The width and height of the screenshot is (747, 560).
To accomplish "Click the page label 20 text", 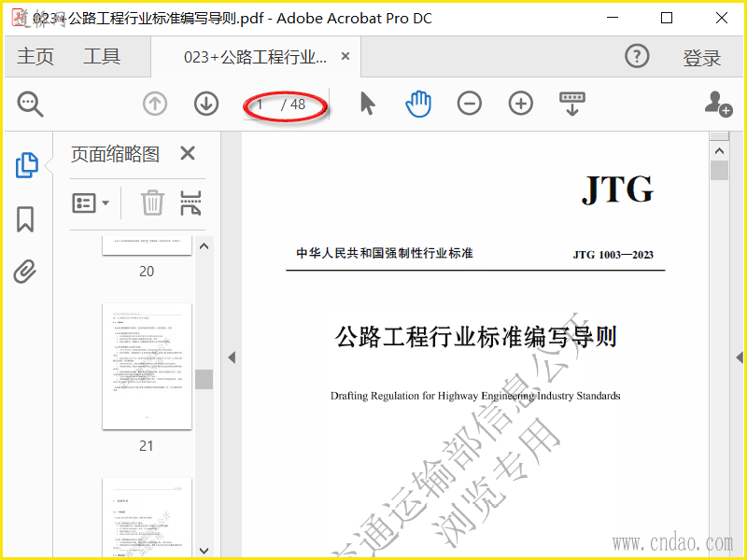I will 147,272.
